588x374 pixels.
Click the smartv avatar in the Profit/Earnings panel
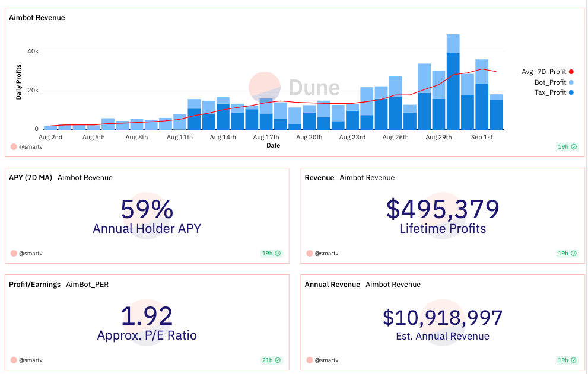(x=14, y=360)
